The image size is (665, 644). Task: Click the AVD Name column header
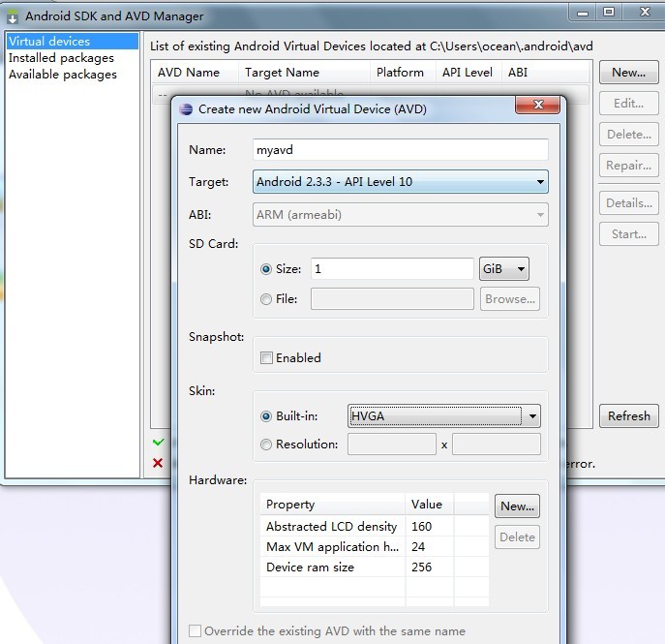tap(195, 73)
